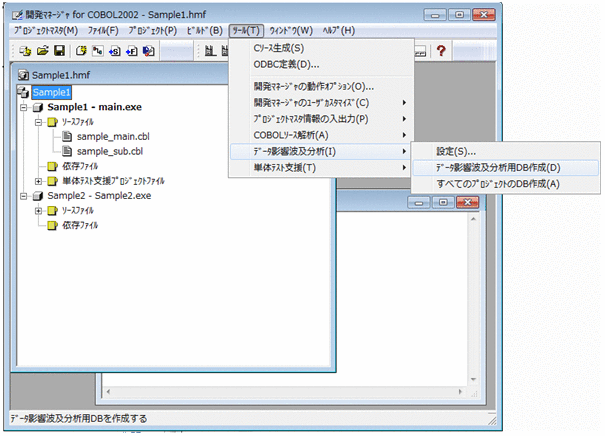Click status bar text データ影響波及分析用DBを作成する
The width and height of the screenshot is (605, 436).
click(x=79, y=419)
